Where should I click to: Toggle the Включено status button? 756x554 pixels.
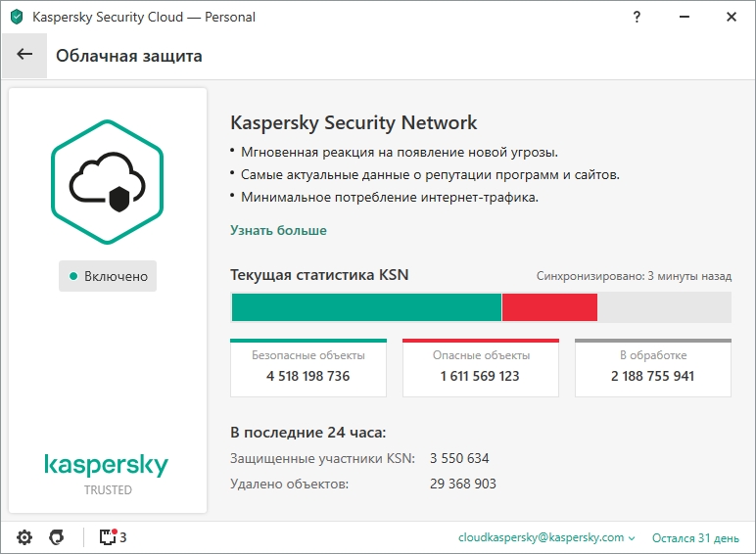click(x=108, y=276)
